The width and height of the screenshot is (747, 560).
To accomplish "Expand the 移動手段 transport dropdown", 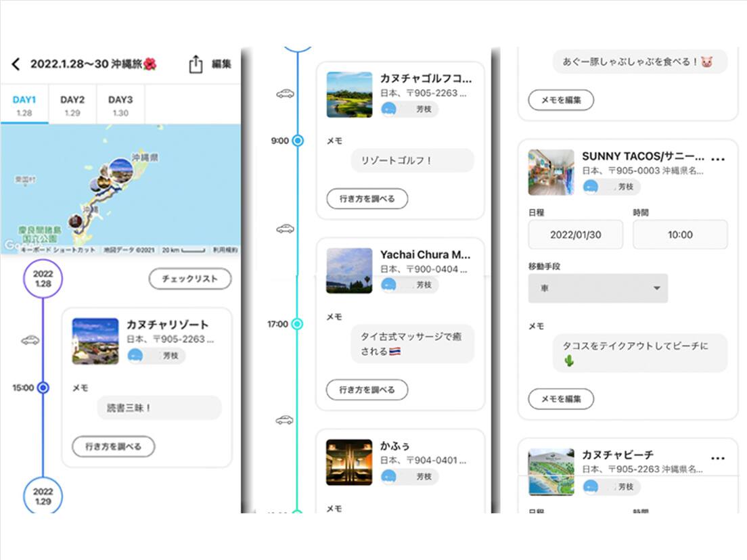I will pos(597,288).
